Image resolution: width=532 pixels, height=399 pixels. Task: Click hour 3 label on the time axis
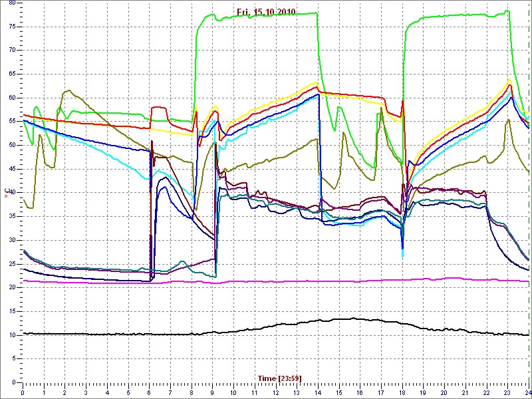[86, 392]
